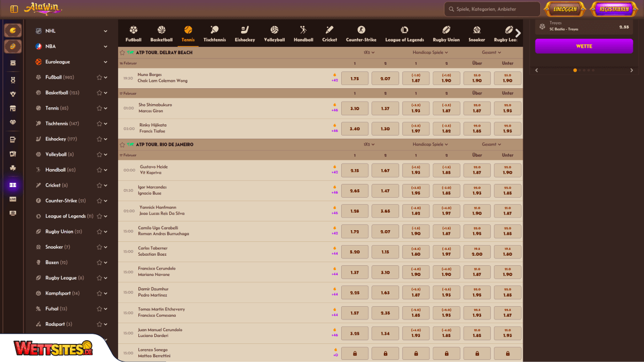
Task: Toggle favorite star for Fußball in sidebar
Action: click(x=99, y=78)
